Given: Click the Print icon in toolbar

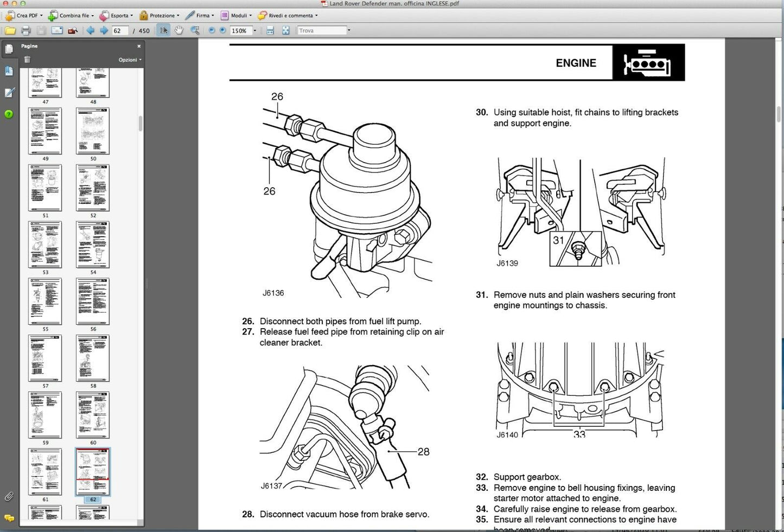Looking at the screenshot, I should [26, 31].
